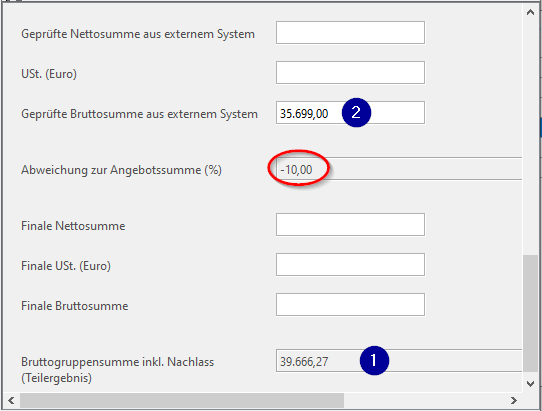Click the blue circle marker numbered 2
542x411 pixels.
[356, 112]
